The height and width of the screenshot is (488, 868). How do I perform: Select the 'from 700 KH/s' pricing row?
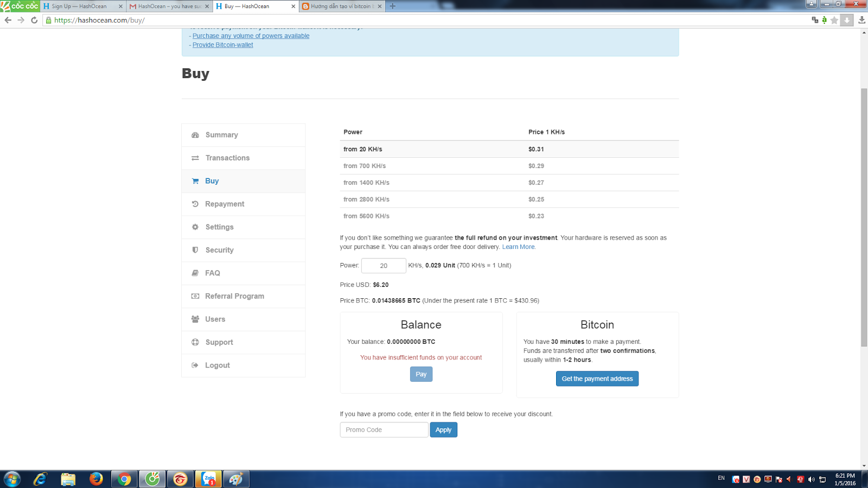(509, 166)
